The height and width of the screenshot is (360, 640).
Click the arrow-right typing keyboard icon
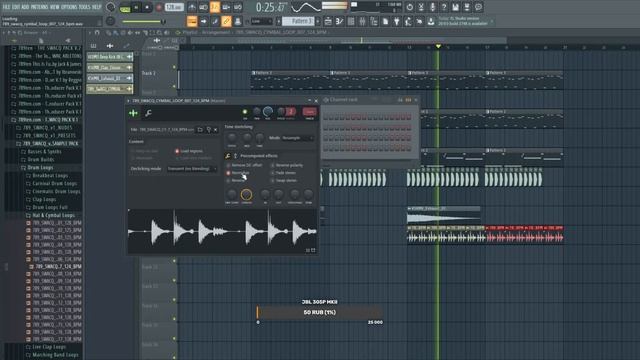[204, 21]
